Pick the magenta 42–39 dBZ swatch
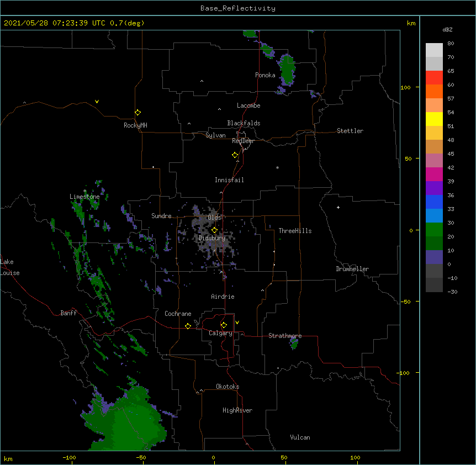The height and width of the screenshot is (465, 476). 434,174
